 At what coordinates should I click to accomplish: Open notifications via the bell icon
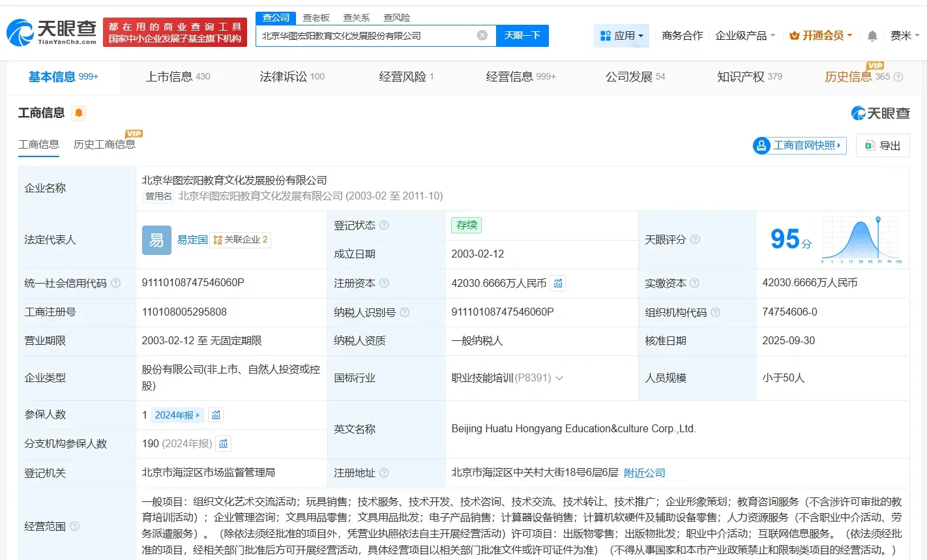[872, 36]
